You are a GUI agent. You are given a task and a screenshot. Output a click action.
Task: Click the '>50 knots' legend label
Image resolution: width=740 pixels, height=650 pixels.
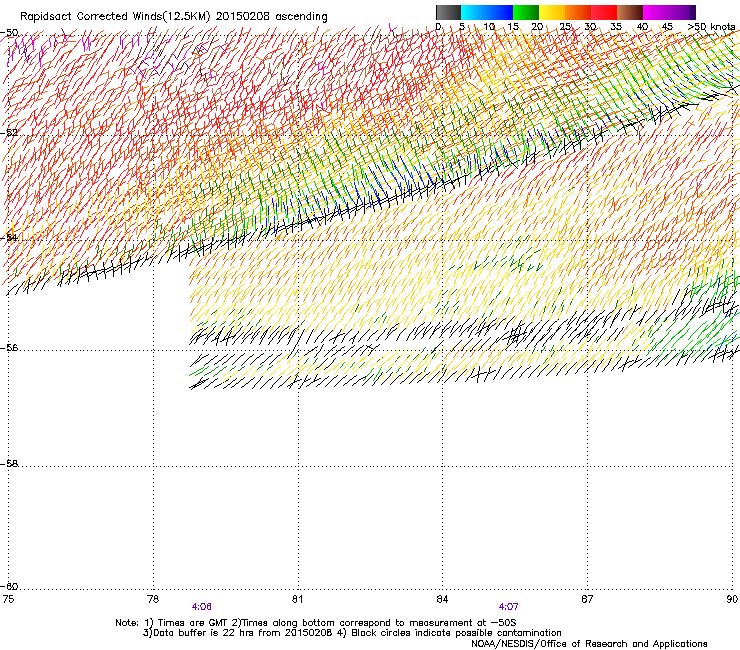711,26
